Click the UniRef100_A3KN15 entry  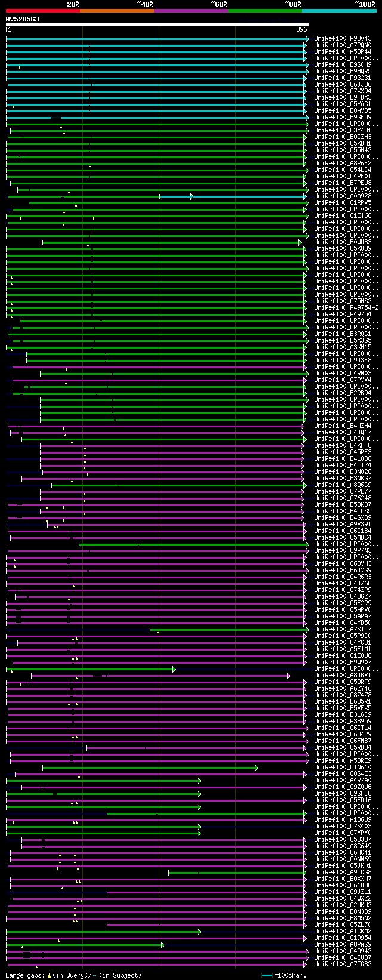tap(343, 347)
